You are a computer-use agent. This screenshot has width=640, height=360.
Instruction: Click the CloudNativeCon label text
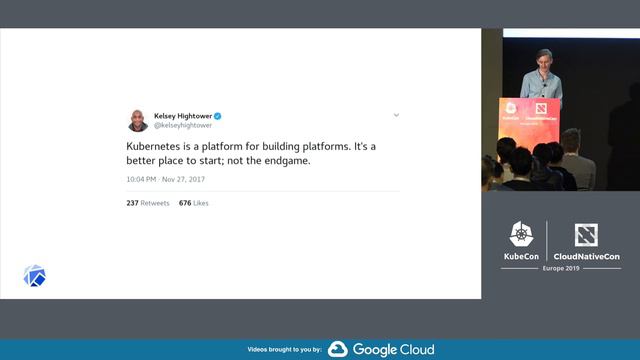[587, 256]
